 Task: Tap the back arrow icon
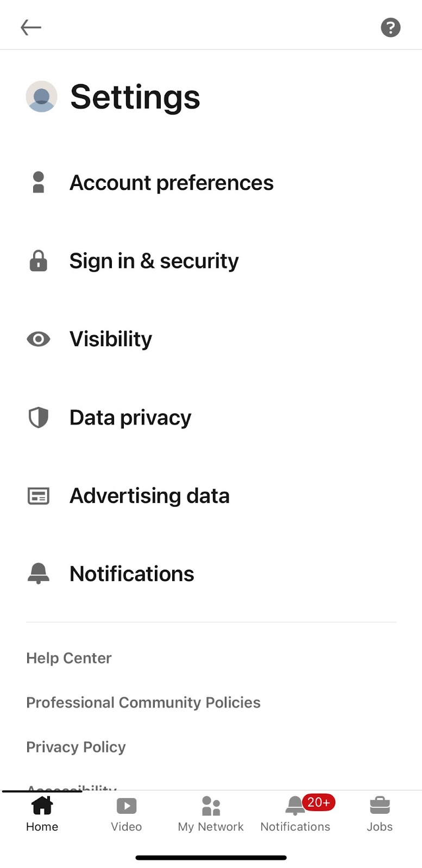[x=31, y=27]
